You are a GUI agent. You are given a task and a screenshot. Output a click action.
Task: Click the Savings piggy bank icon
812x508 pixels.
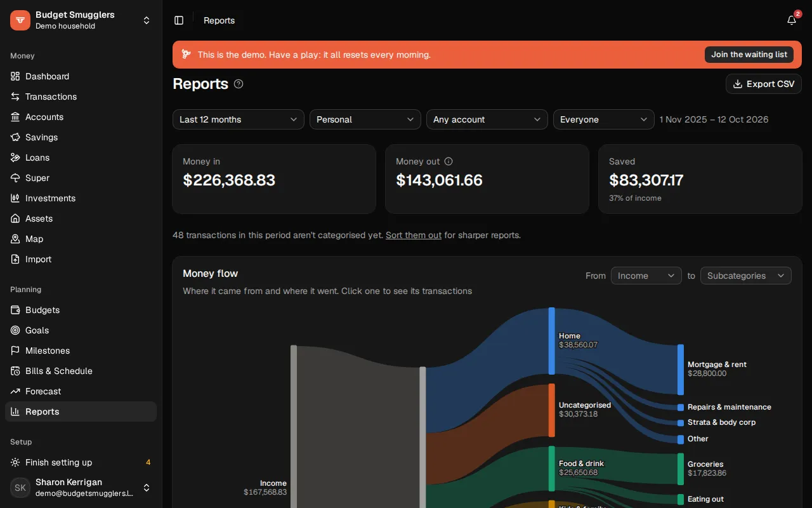point(15,137)
